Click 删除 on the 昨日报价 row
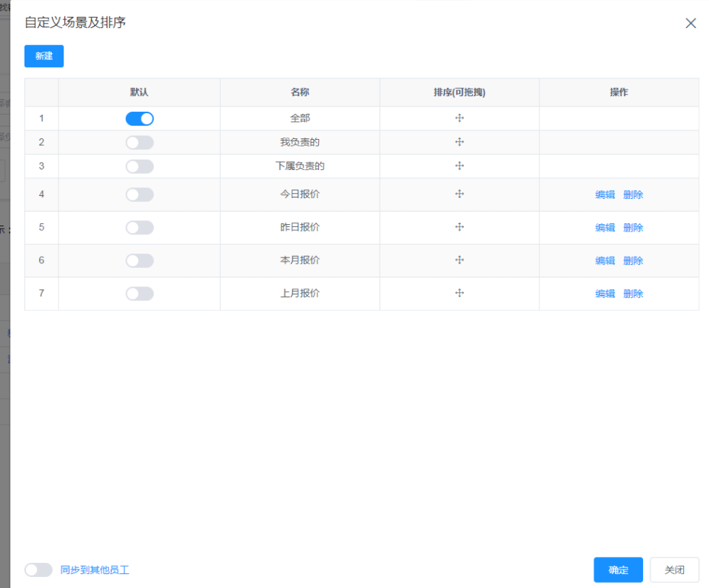The image size is (709, 588). click(633, 227)
